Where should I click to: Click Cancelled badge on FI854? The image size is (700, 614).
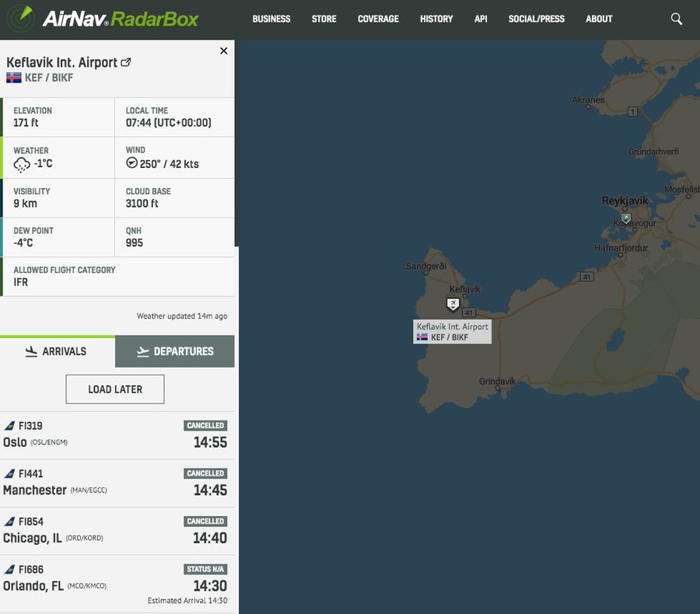coord(205,522)
